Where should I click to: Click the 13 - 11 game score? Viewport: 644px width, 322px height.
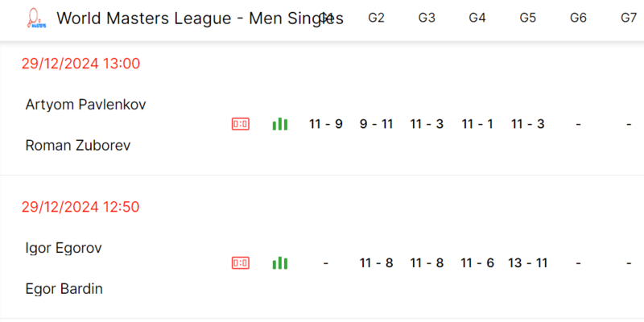(x=528, y=263)
